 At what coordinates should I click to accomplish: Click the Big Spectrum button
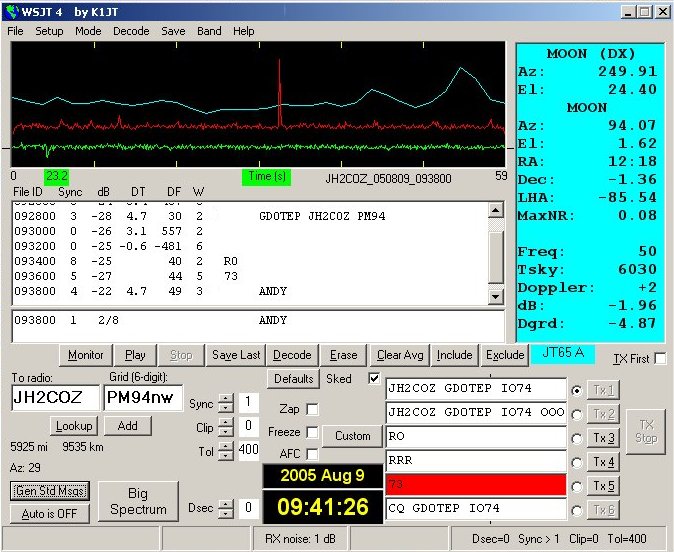[x=138, y=501]
